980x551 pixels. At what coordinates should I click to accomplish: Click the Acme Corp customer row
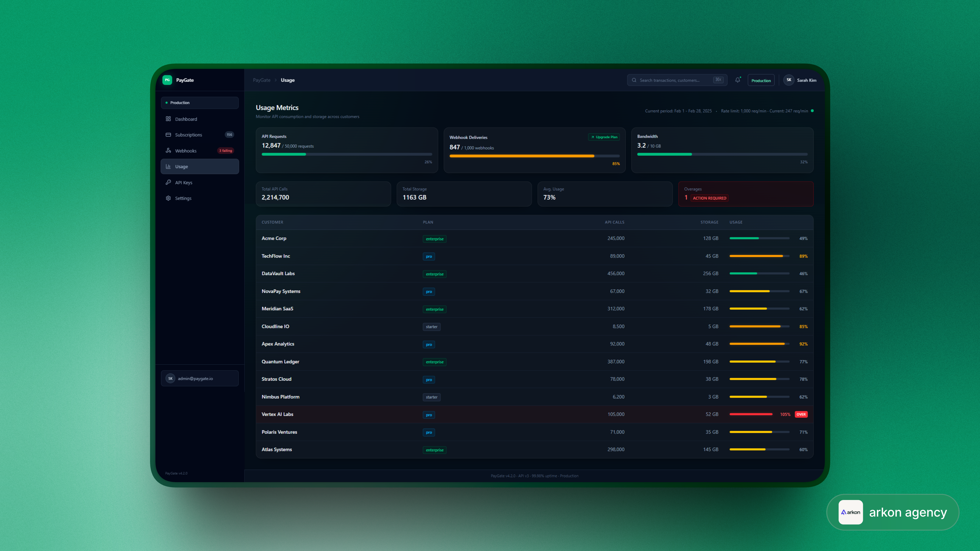pyautogui.click(x=534, y=239)
